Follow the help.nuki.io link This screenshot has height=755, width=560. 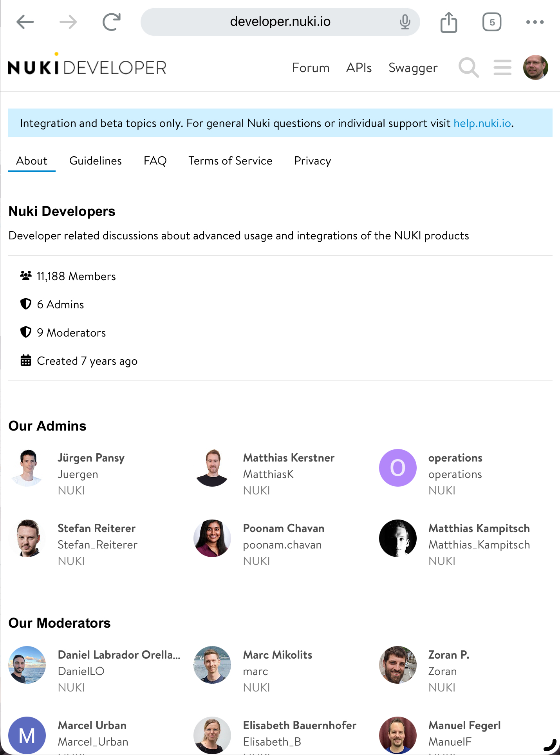482,123
